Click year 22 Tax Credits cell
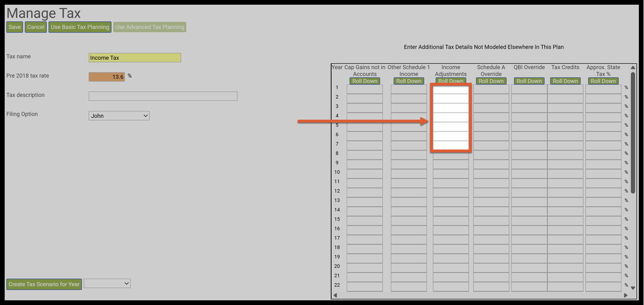This screenshot has height=305, width=644. coord(565,287)
